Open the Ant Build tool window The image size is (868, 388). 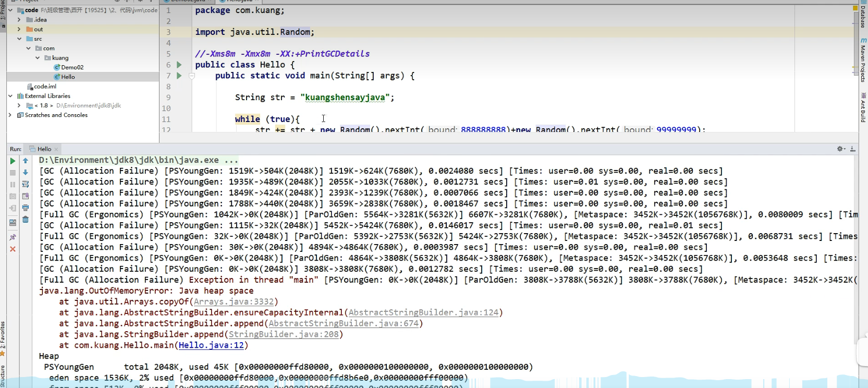[863, 107]
